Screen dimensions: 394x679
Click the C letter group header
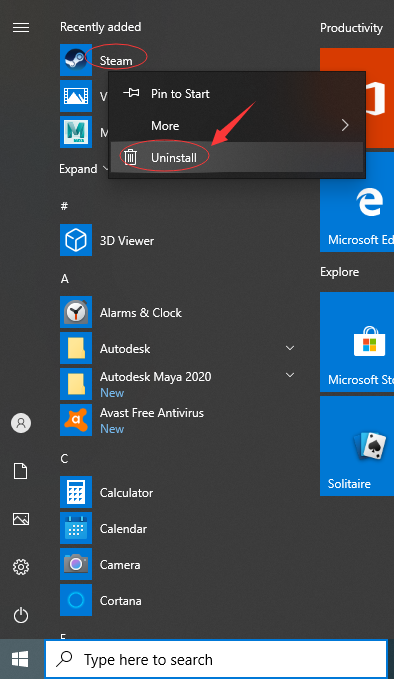[x=65, y=459]
